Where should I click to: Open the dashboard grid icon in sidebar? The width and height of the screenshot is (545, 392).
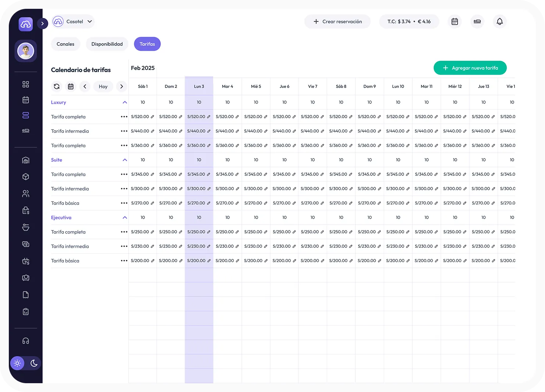26,84
